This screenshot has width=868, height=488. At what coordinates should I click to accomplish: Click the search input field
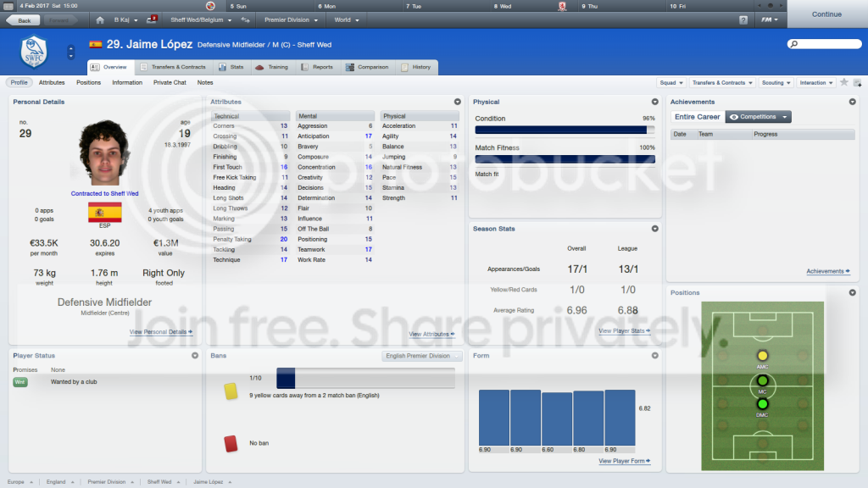[x=824, y=44]
